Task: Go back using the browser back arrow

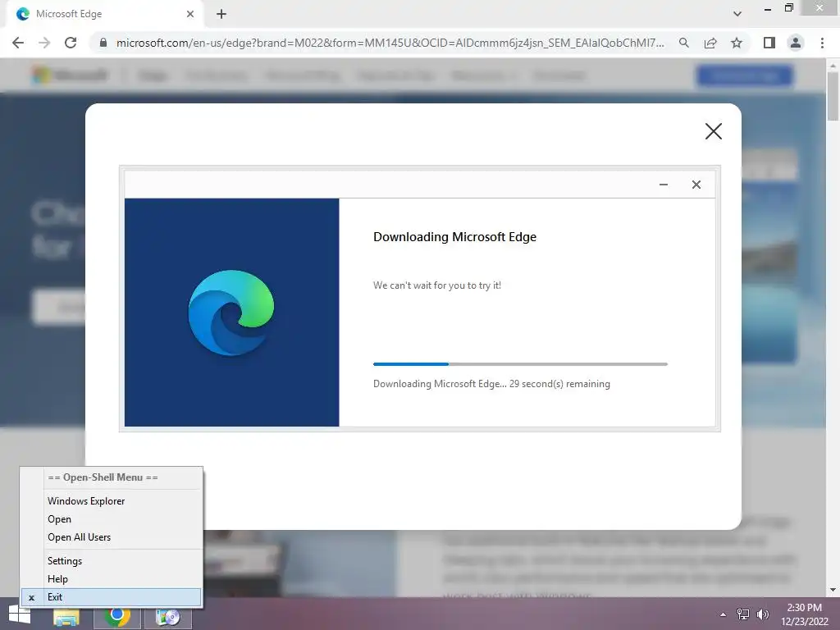Action: (x=18, y=43)
